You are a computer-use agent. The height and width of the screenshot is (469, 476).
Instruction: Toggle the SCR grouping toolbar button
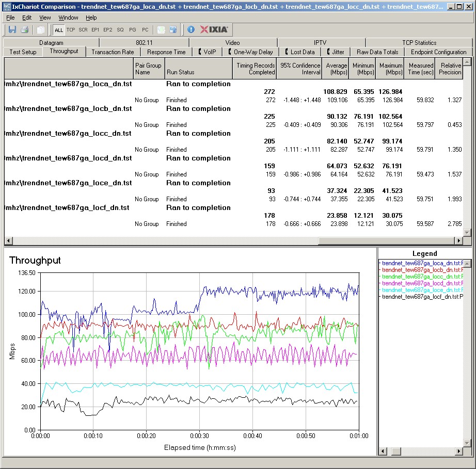click(x=83, y=30)
